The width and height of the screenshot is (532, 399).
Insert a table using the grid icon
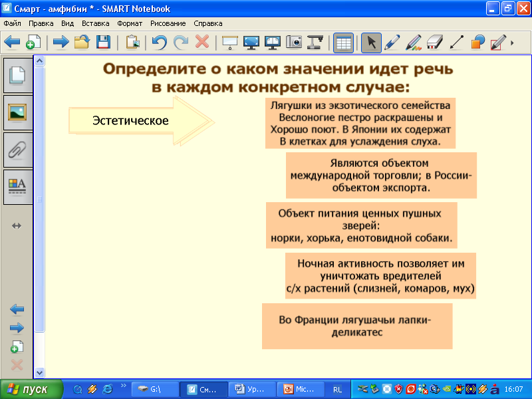point(343,43)
